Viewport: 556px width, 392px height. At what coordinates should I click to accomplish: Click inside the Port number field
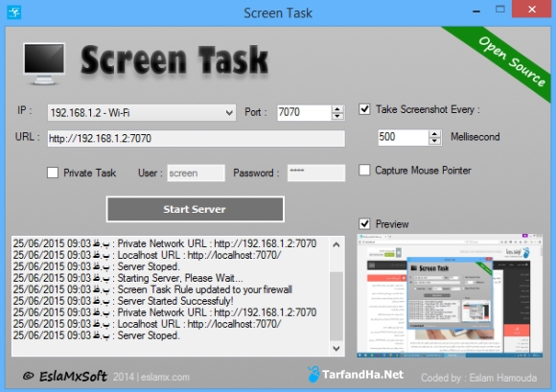[304, 112]
